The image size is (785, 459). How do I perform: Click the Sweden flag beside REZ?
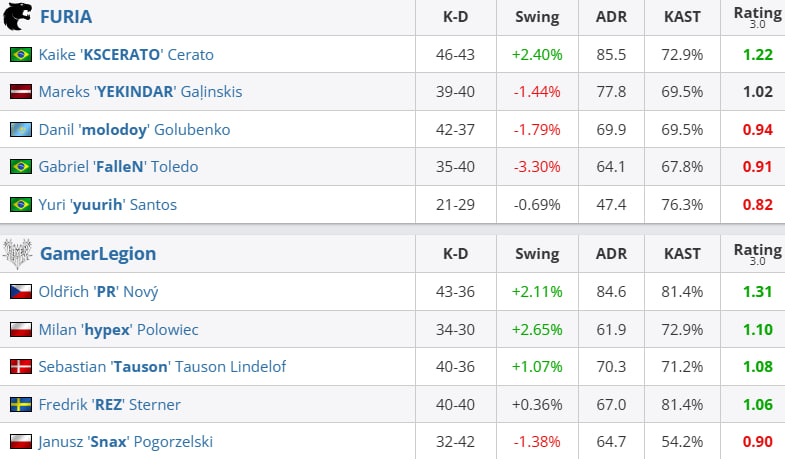20,405
